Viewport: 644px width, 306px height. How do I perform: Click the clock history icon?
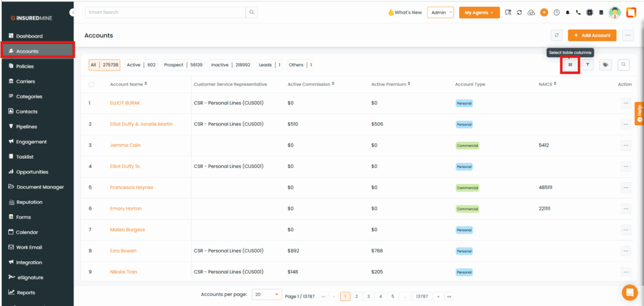pyautogui.click(x=556, y=13)
